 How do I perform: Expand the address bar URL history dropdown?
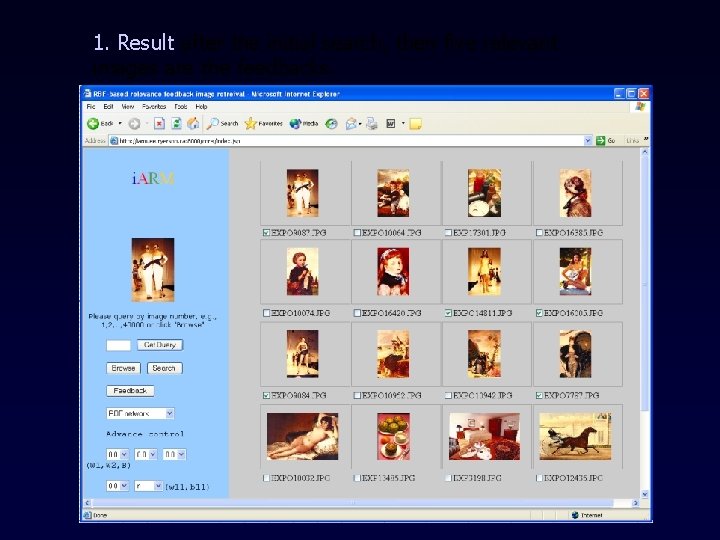[588, 141]
